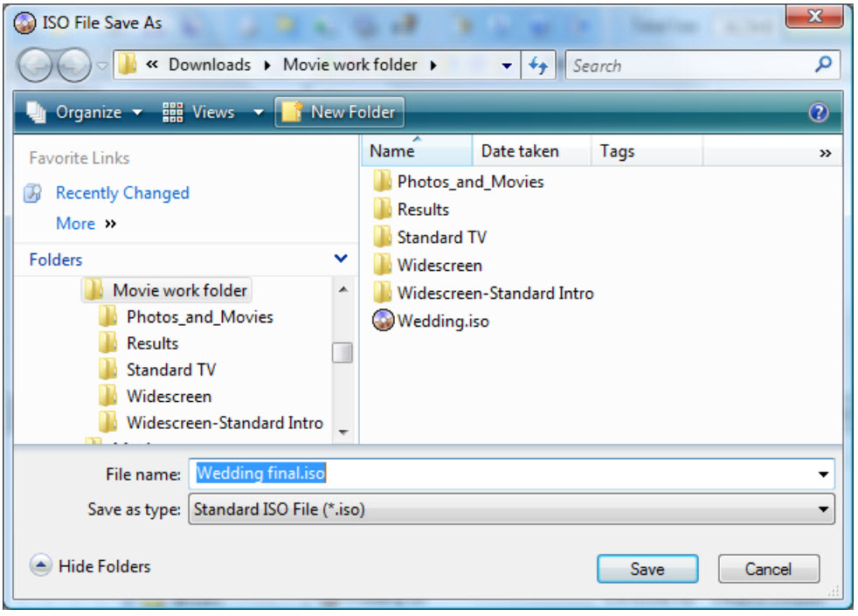The width and height of the screenshot is (858, 616).
Task: Click the blue Help question mark icon
Action: click(818, 113)
